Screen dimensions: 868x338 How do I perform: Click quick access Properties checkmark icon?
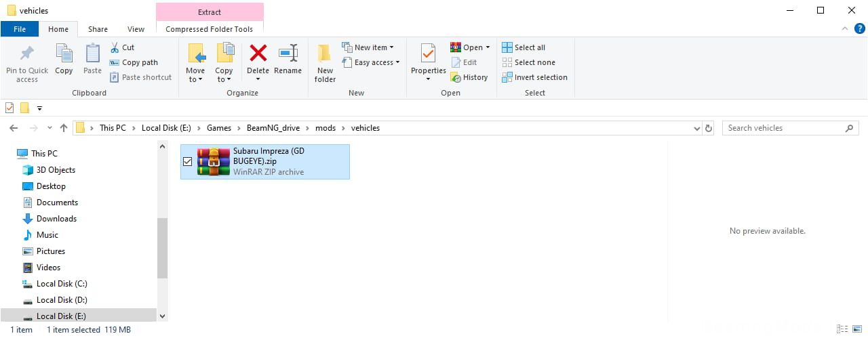(9, 108)
